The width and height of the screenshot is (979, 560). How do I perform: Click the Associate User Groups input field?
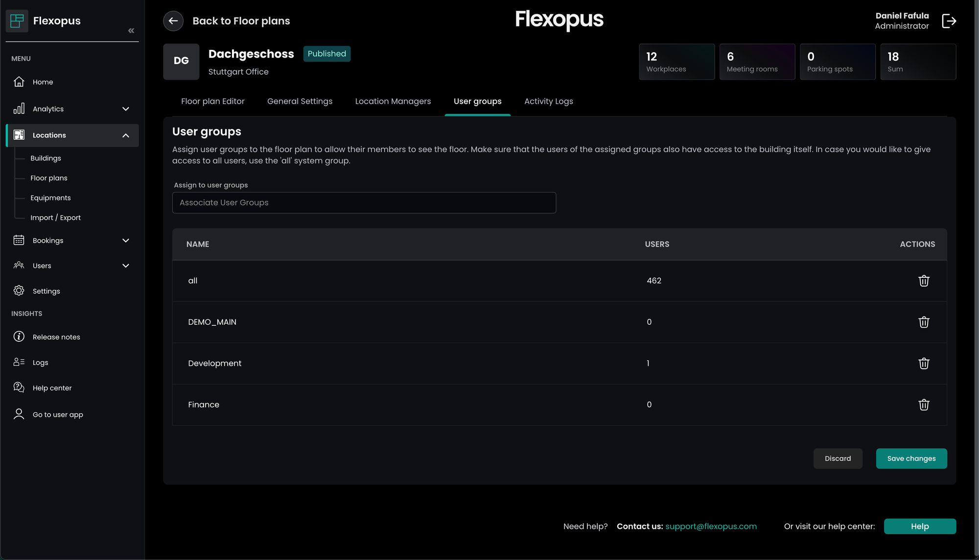364,202
